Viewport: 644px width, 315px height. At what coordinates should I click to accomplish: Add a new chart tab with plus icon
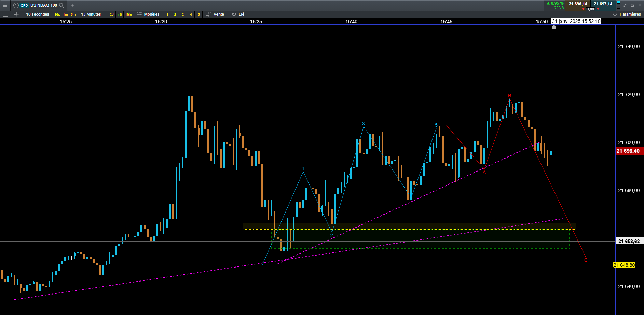[x=72, y=5]
